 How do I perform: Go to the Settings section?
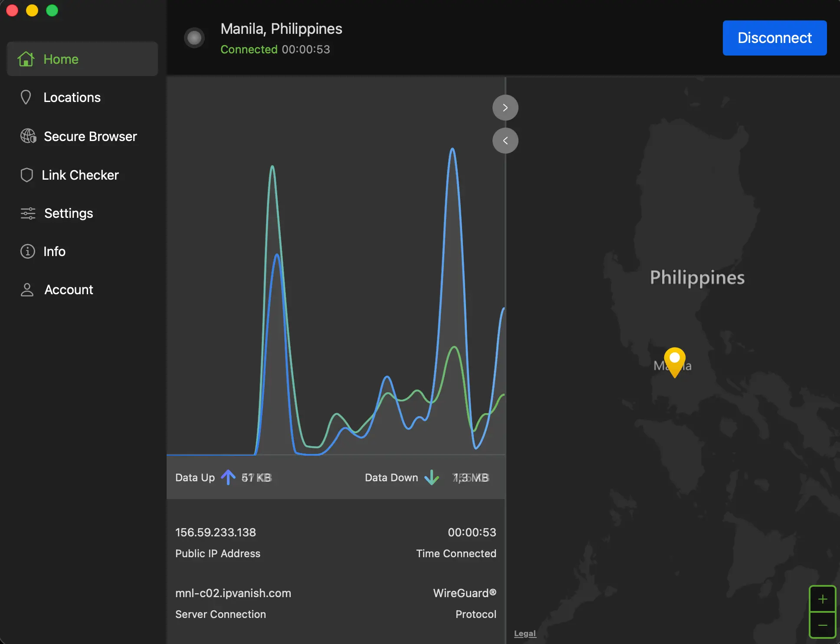click(69, 213)
